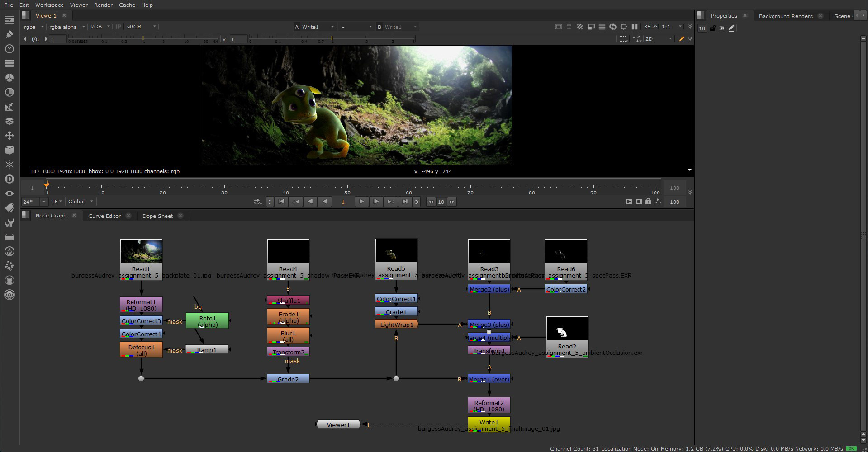Open the Channel nodes toolbar menu
Viewport: 868px width, 452px height.
(9, 63)
